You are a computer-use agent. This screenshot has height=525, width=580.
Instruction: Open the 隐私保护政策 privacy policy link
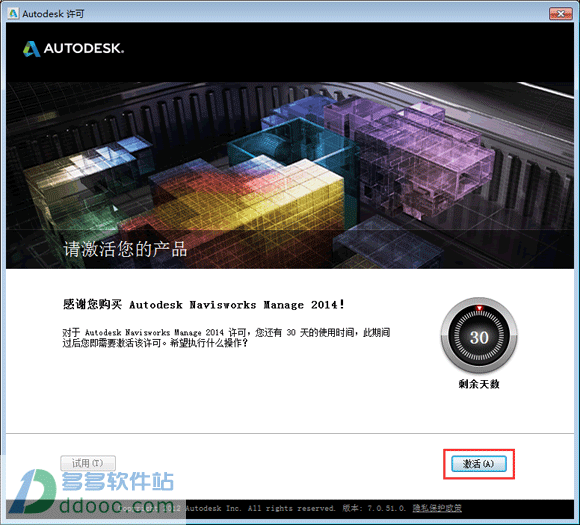coord(437,508)
